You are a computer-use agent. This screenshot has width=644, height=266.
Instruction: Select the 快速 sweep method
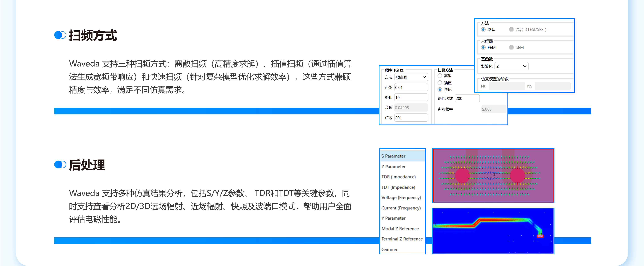[x=440, y=90]
